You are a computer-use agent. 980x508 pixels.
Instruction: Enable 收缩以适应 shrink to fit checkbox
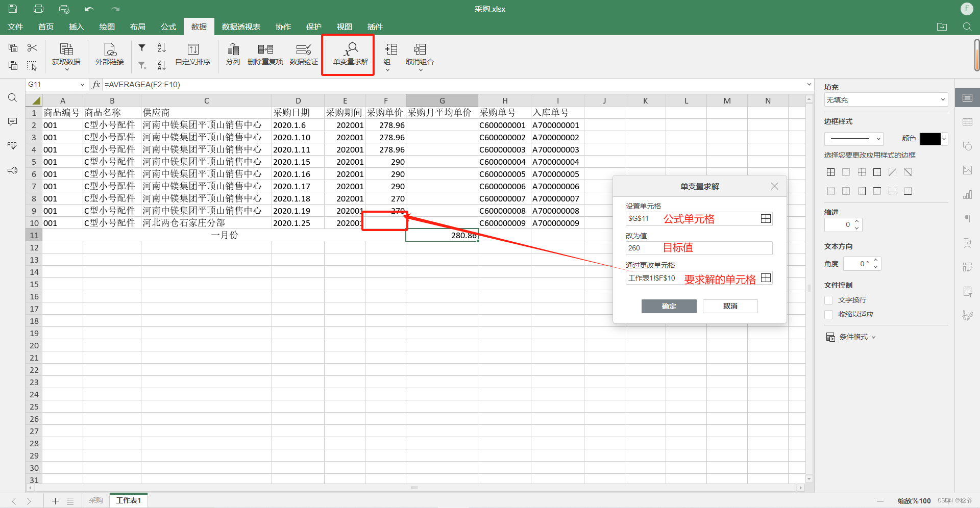(829, 314)
